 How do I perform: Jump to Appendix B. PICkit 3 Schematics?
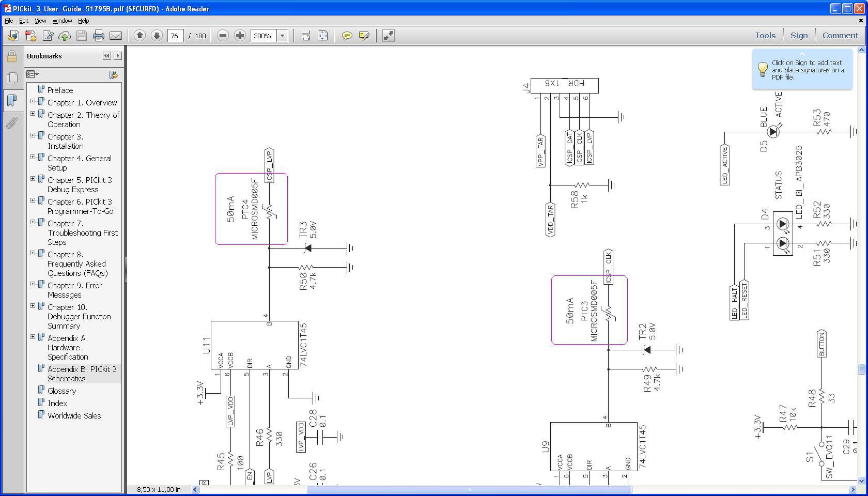(x=82, y=374)
